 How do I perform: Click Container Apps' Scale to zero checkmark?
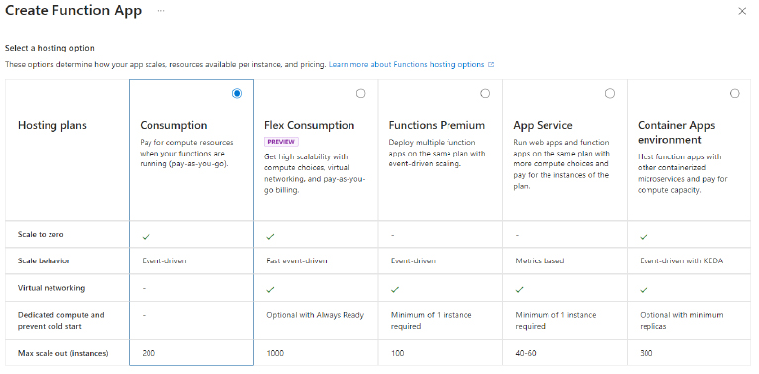point(643,237)
